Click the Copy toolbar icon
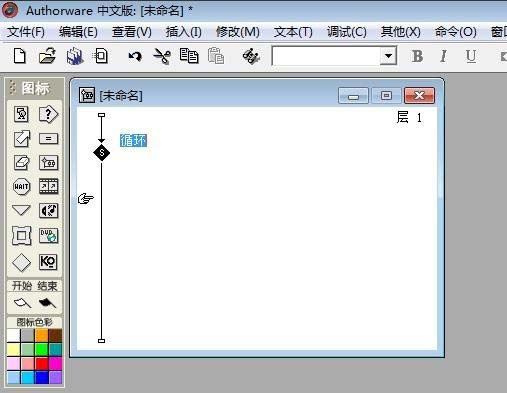Viewport: 507px width, 393px height. point(189,56)
